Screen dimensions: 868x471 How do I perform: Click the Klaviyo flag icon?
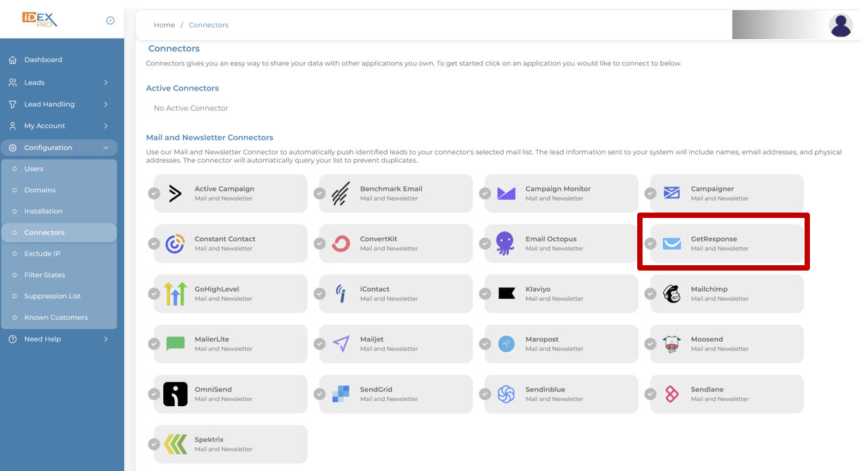click(506, 293)
